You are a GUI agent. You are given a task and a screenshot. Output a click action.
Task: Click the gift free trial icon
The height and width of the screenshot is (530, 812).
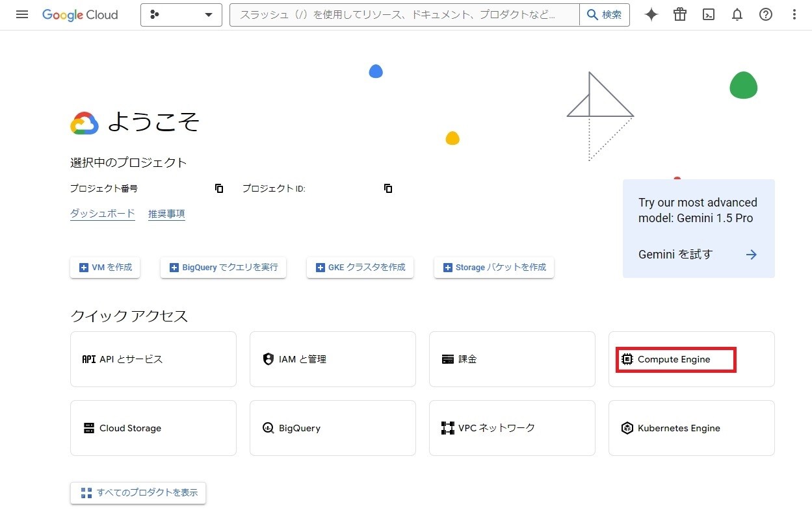[x=680, y=14]
